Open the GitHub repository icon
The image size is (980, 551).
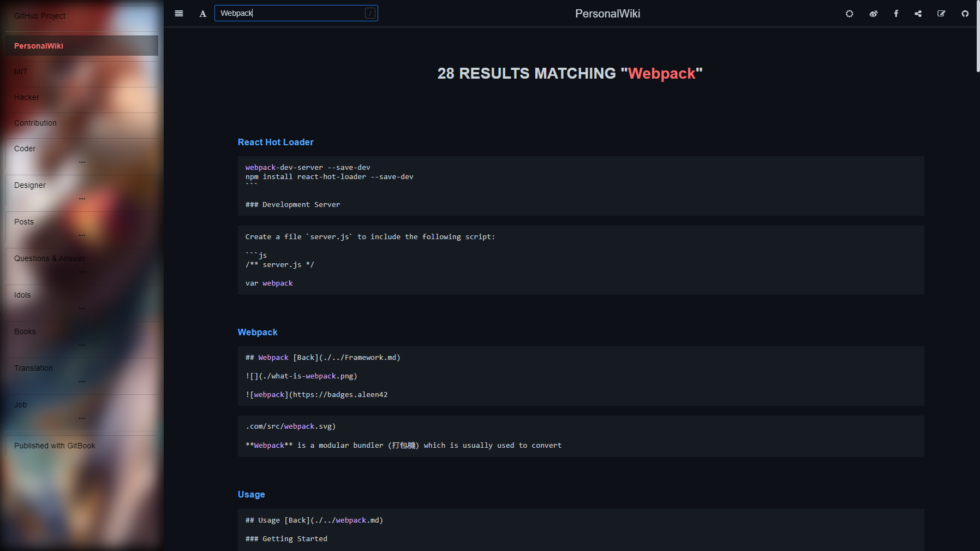[x=965, y=14]
